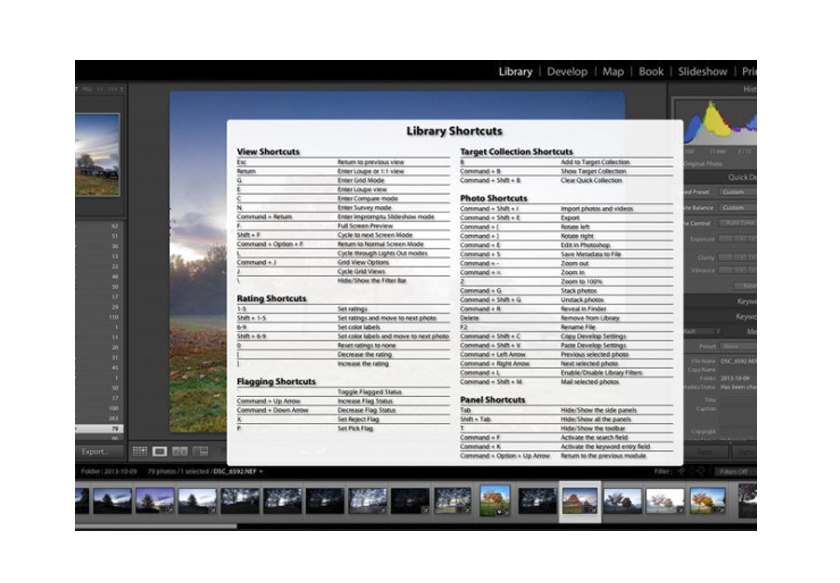This screenshot has width=840, height=583.
Task: Select filmstrip thumbnail with pale white sky tree
Action: tap(665, 501)
